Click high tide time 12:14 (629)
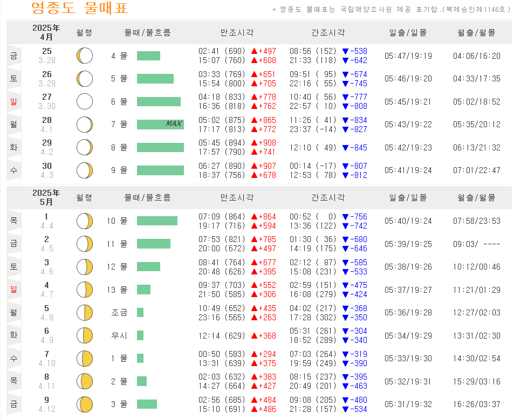Viewport: 514px width, 420px height. (x=222, y=336)
